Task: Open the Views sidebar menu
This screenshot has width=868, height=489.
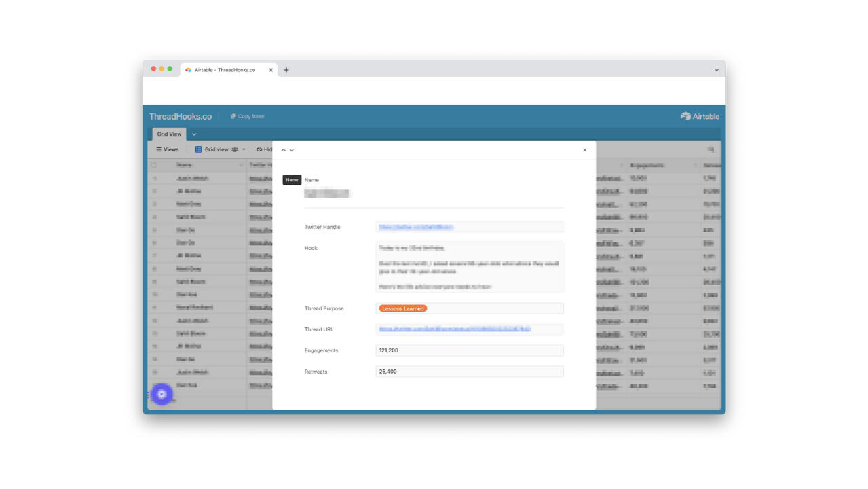Action: click(x=168, y=149)
